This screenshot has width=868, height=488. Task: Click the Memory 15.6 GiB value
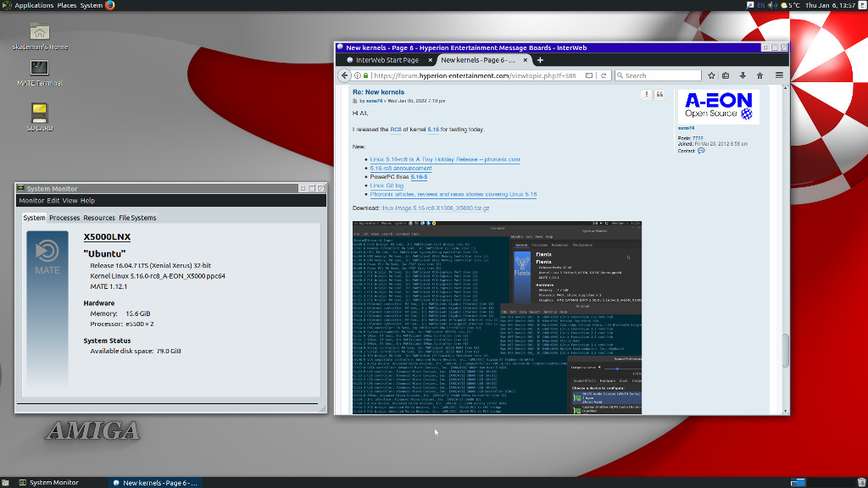[x=138, y=313]
